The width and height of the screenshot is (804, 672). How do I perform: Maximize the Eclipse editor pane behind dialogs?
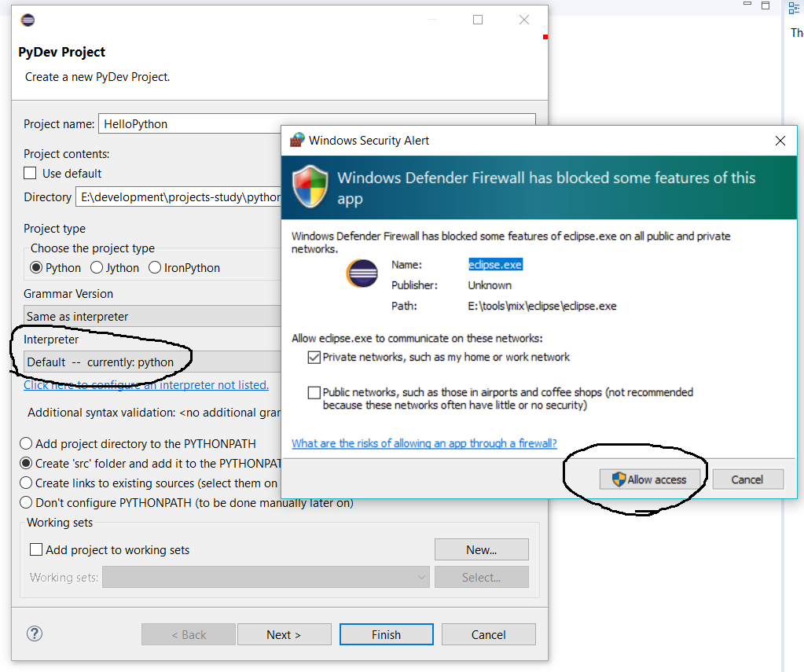(x=765, y=6)
